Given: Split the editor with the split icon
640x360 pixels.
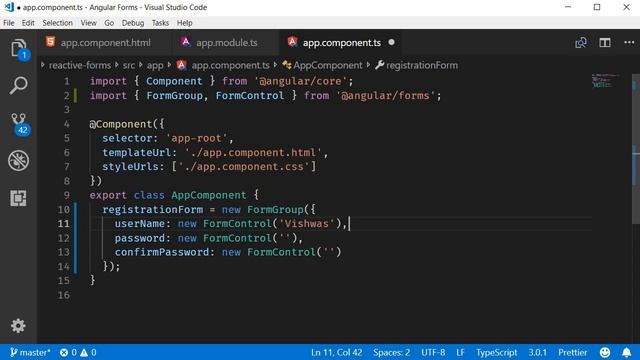Looking at the screenshot, I should point(604,42).
